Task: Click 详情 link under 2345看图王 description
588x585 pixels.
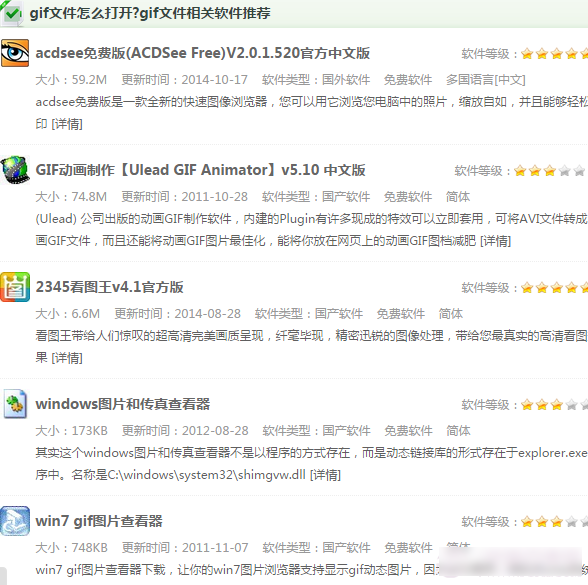Action: tap(67, 358)
